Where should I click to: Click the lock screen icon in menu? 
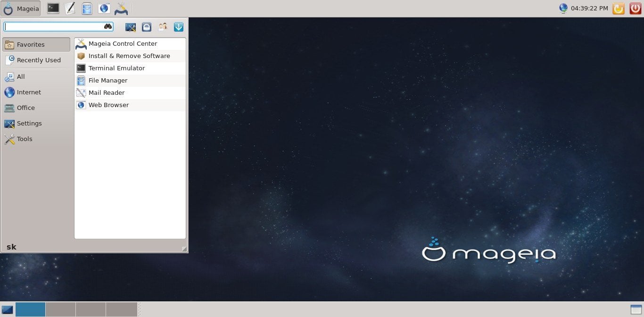[147, 27]
